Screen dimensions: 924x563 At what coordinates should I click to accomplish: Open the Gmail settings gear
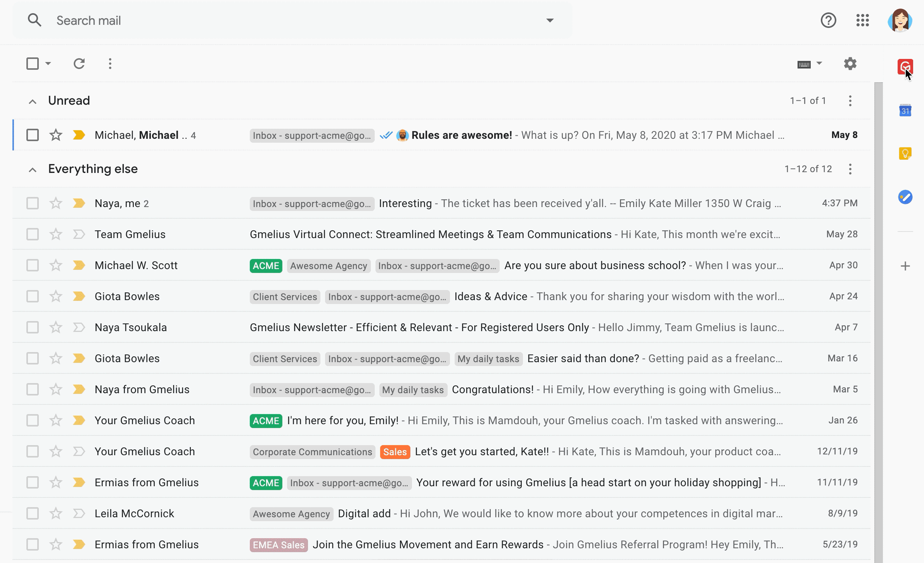pyautogui.click(x=850, y=64)
